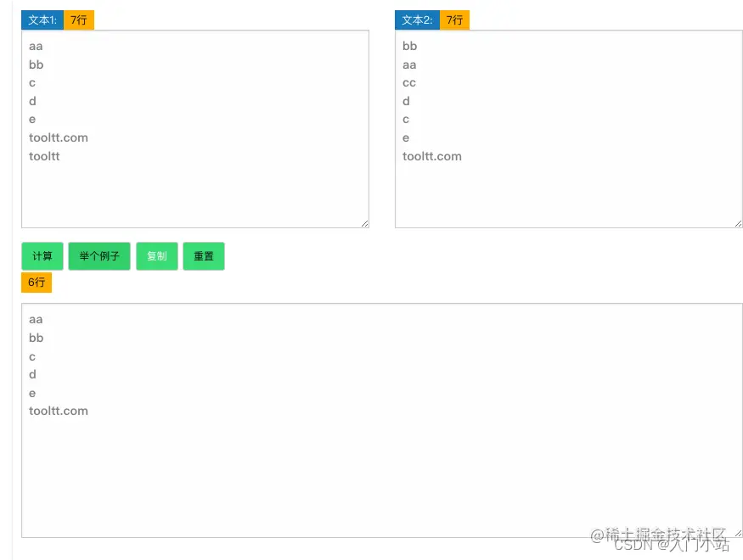Click the 7行 badge beside 文本2
Image resolution: width=743 pixels, height=560 pixels.
(454, 20)
